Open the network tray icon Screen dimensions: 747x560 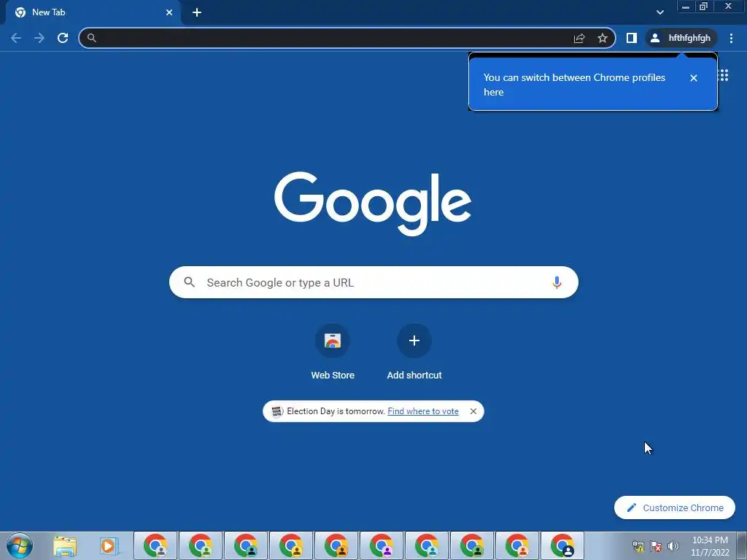pyautogui.click(x=638, y=546)
